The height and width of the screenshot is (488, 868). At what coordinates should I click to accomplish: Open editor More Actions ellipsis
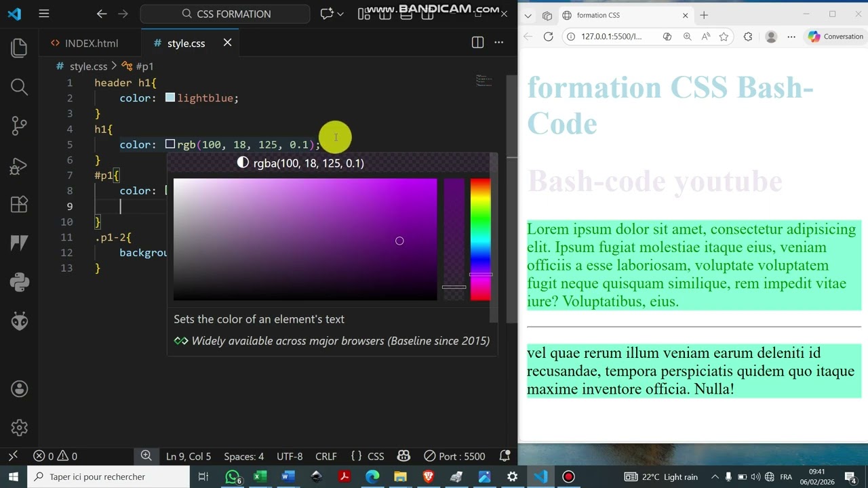pos(499,43)
